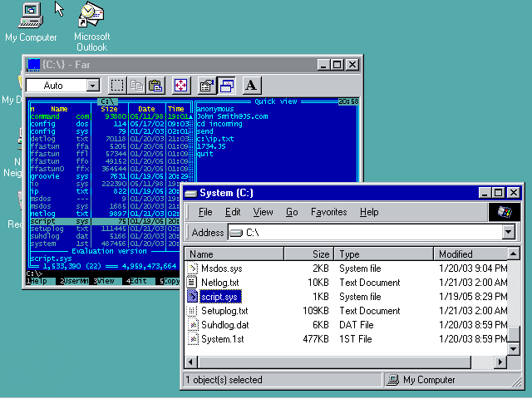The image size is (532, 399).
Task: Click into the Address field showing C:\
Action: [x=365, y=233]
